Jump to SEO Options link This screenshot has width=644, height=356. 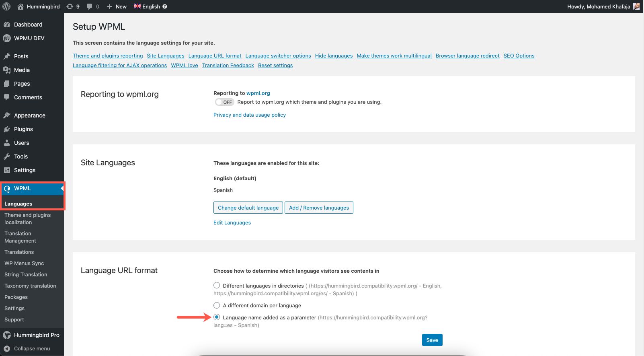point(519,56)
